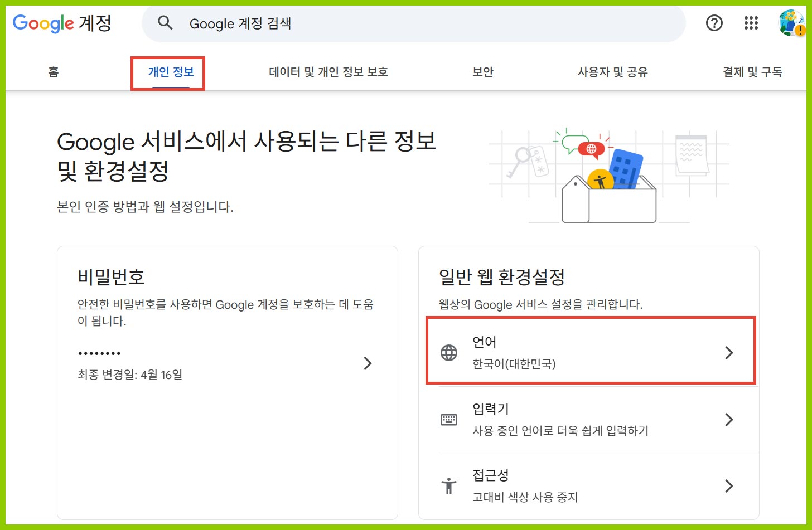Click the 일반 웹 환경설정 heading
This screenshot has height=530, width=812.
pos(502,276)
